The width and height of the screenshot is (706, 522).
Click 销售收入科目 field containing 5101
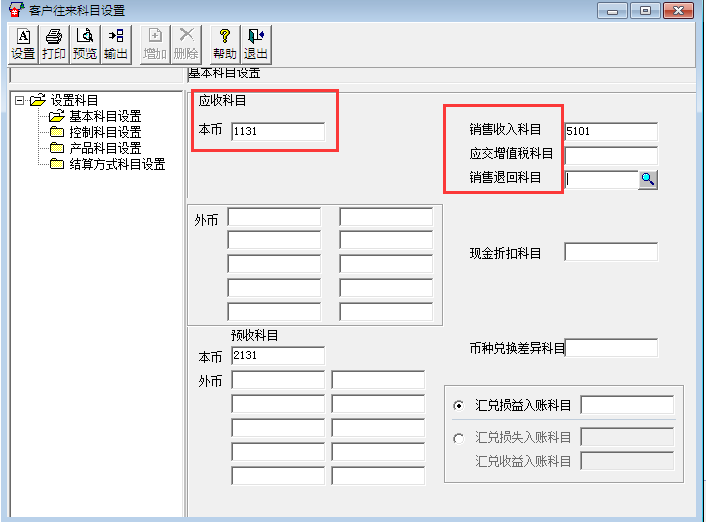pyautogui.click(x=610, y=131)
